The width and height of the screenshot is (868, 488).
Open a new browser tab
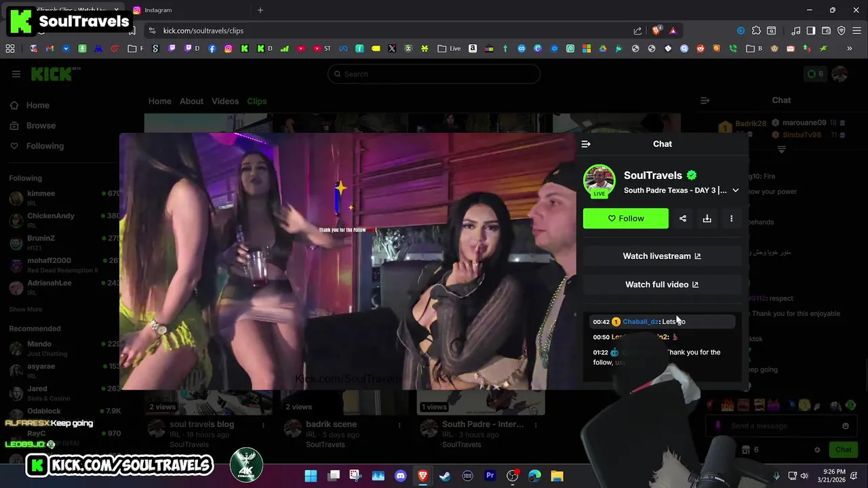tap(260, 10)
